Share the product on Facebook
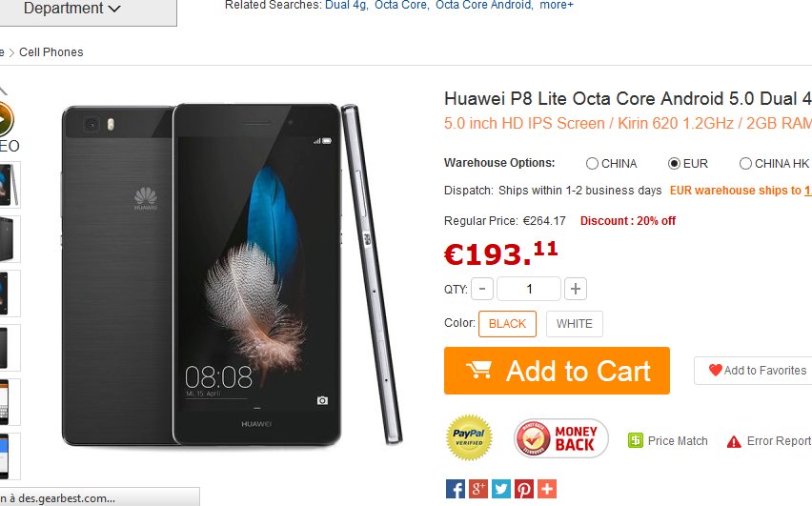The height and width of the screenshot is (506, 812). tap(456, 489)
